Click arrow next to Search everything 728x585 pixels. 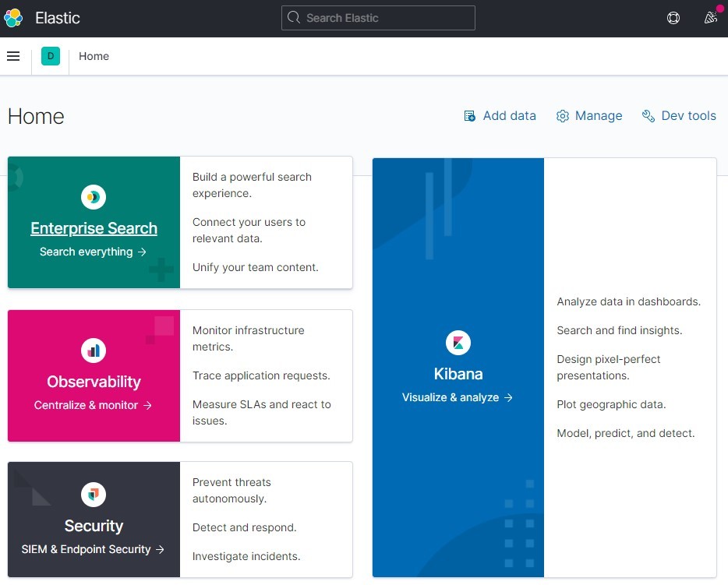pyautogui.click(x=142, y=252)
